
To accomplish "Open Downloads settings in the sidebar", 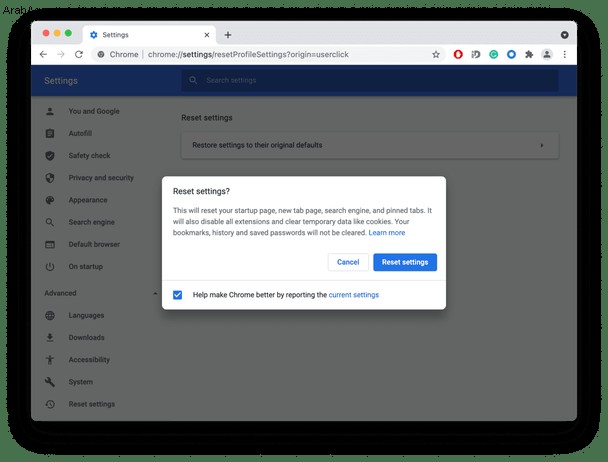I will pos(86,337).
